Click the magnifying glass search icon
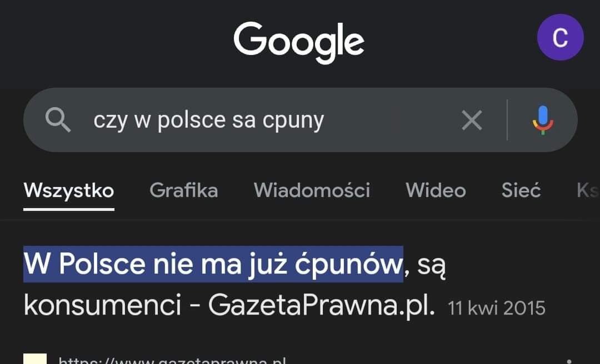Image resolution: width=600 pixels, height=364 pixels. point(58,120)
